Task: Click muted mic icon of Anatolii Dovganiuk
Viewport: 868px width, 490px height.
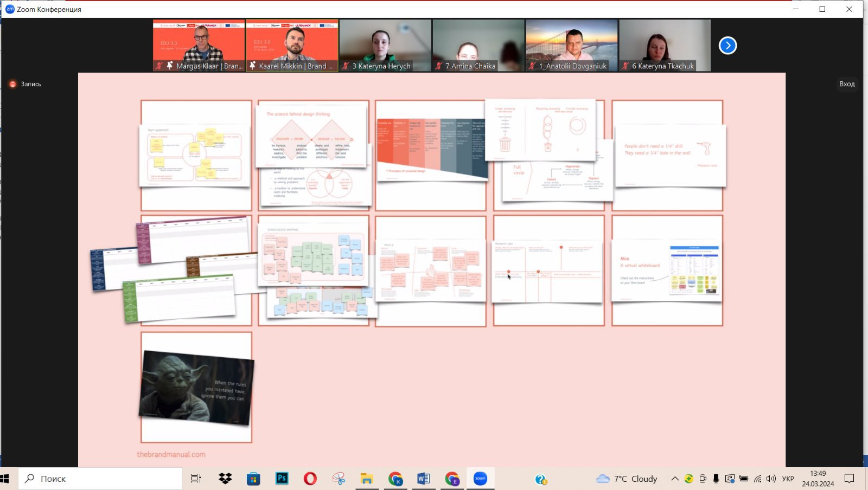Action: click(x=532, y=66)
